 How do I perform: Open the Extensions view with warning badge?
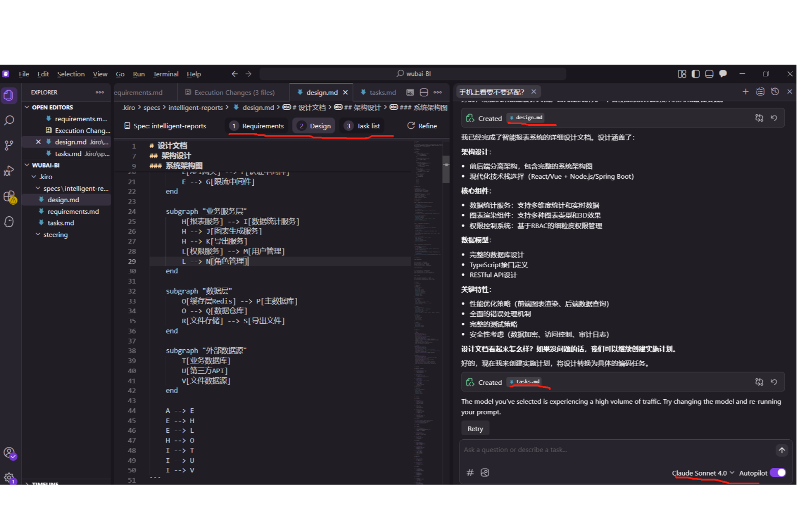tap(9, 197)
